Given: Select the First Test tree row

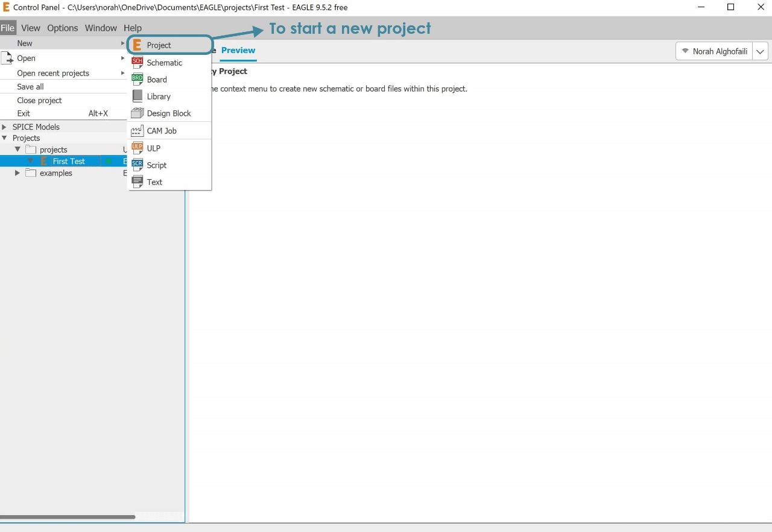Looking at the screenshot, I should pos(63,161).
